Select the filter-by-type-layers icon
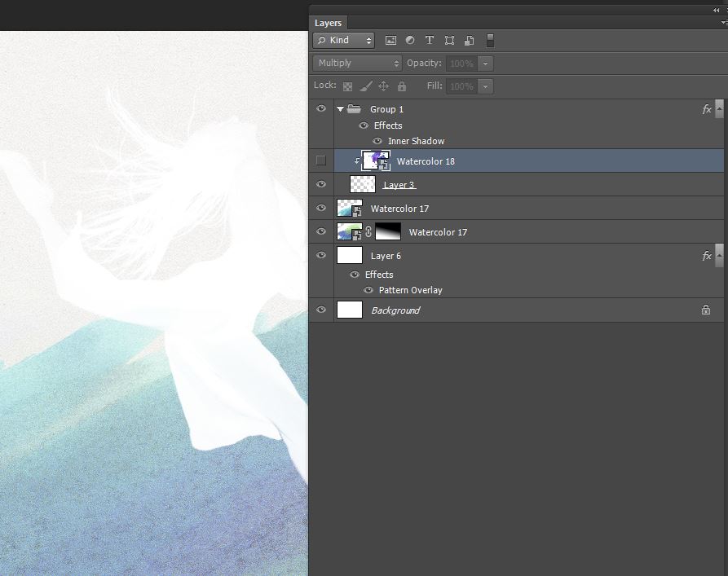The height and width of the screenshot is (576, 728). pyautogui.click(x=430, y=40)
